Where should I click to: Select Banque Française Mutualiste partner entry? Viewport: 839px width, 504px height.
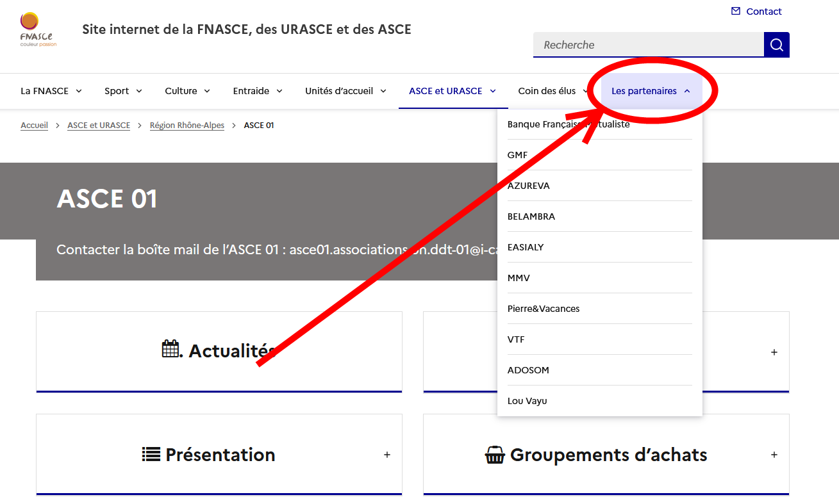click(x=600, y=124)
